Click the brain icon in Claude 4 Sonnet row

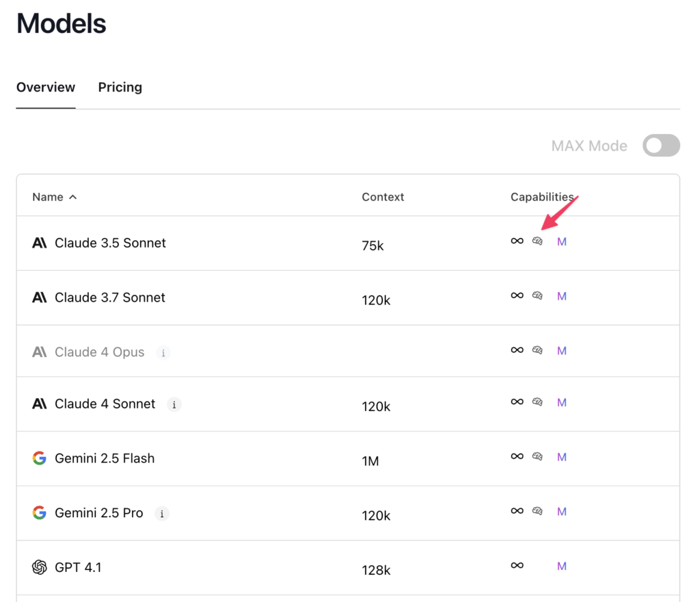[x=537, y=402]
